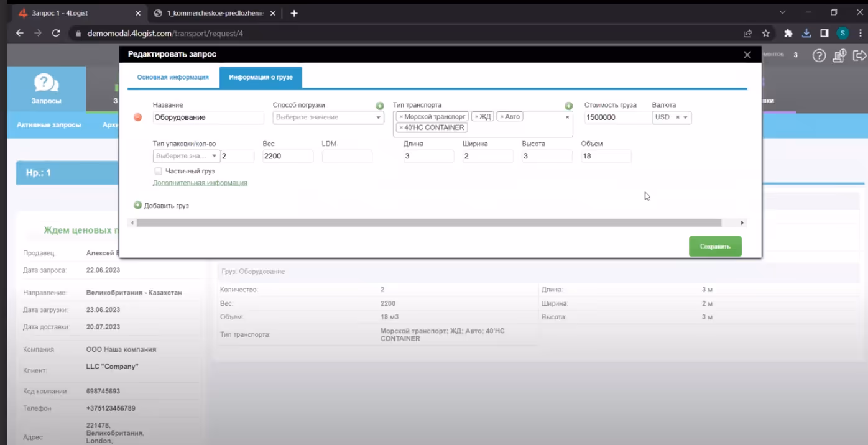
Task: Click the logout arrow icon in header
Action: pos(859,56)
